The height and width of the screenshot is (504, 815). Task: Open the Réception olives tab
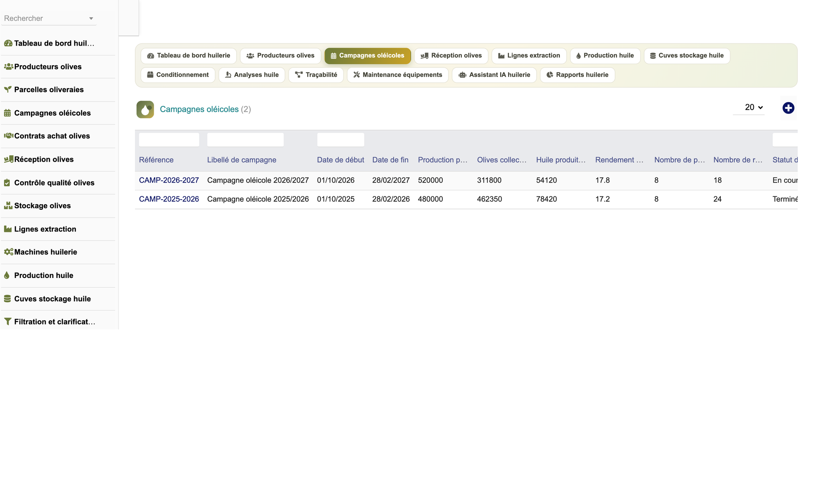(451, 56)
